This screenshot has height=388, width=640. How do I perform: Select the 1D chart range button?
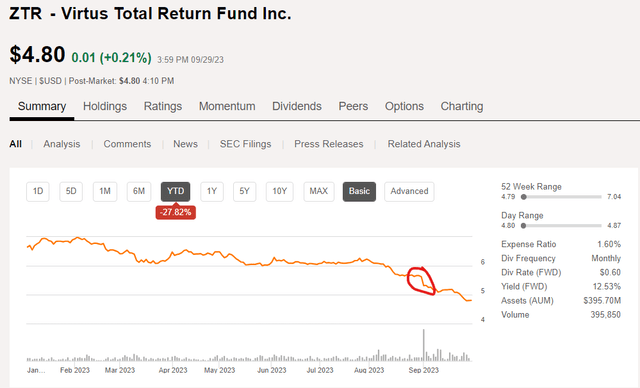pyautogui.click(x=38, y=191)
